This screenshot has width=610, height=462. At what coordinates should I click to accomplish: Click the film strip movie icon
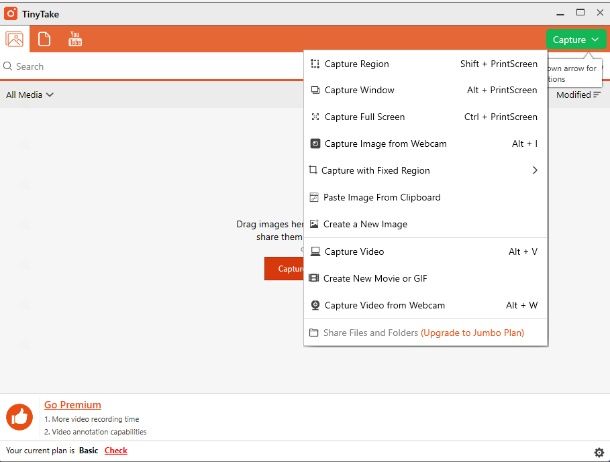tap(314, 278)
